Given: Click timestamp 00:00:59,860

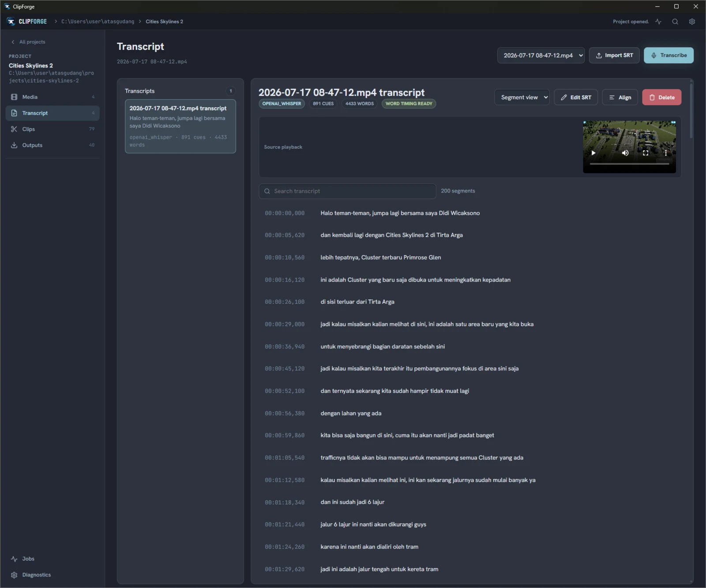Looking at the screenshot, I should click(285, 436).
